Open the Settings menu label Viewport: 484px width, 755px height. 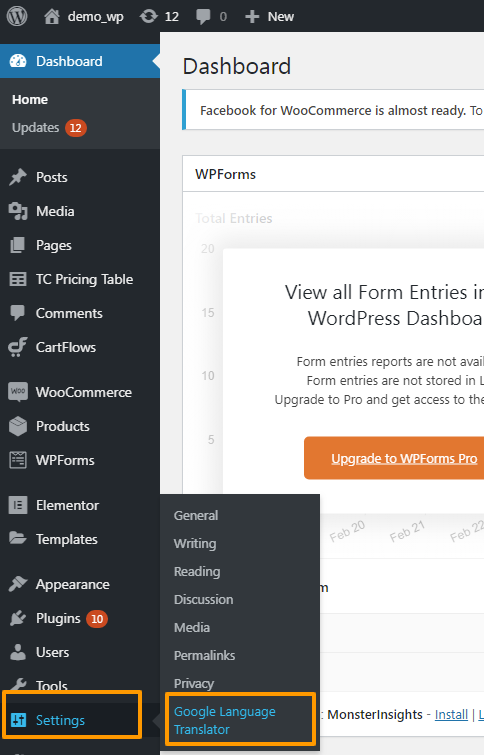[60, 720]
